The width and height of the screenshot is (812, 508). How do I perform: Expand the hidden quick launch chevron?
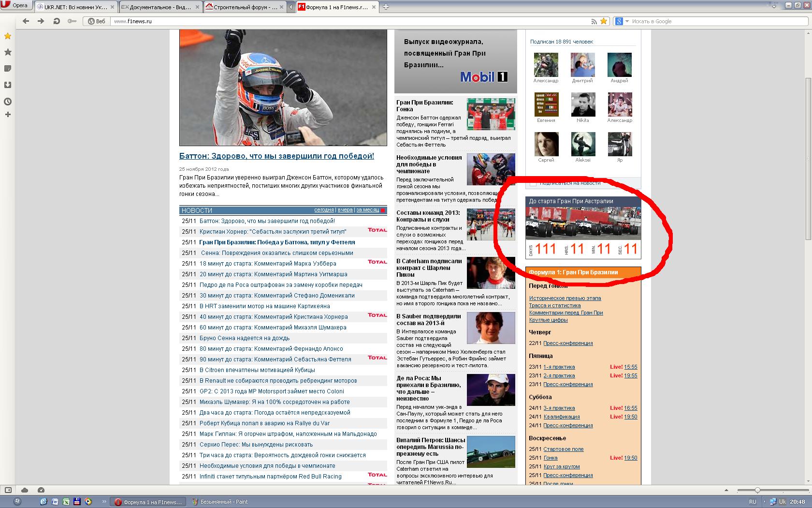[x=104, y=502]
